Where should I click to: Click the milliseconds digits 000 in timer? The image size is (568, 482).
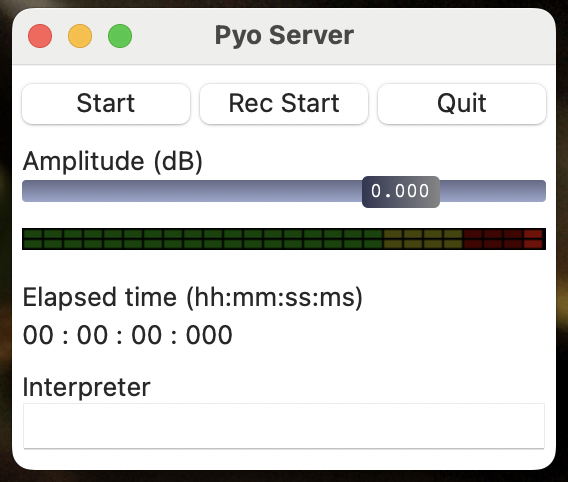point(209,335)
